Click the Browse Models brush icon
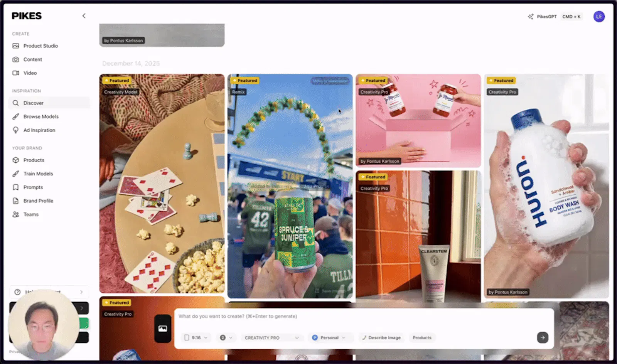 (x=16, y=116)
